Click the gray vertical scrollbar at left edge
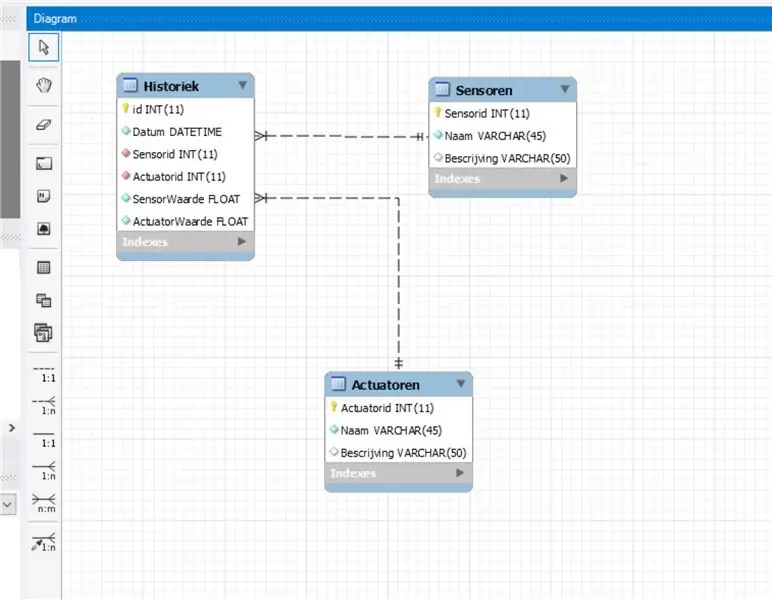The width and height of the screenshot is (772, 600). (10, 139)
